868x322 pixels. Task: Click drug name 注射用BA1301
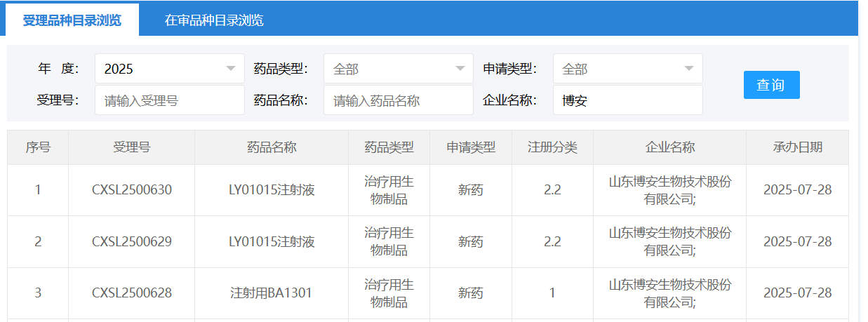point(272,293)
